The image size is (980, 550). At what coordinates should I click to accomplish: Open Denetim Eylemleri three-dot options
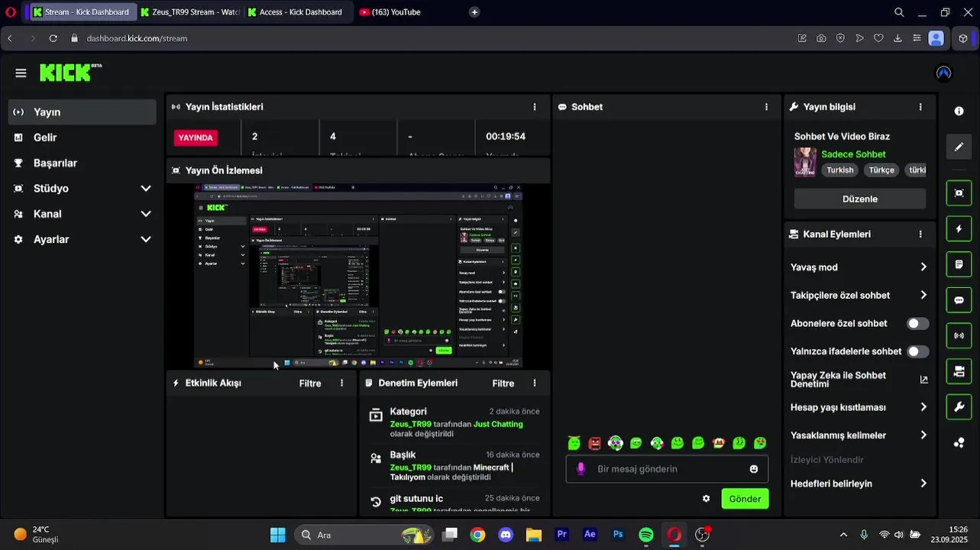(535, 383)
